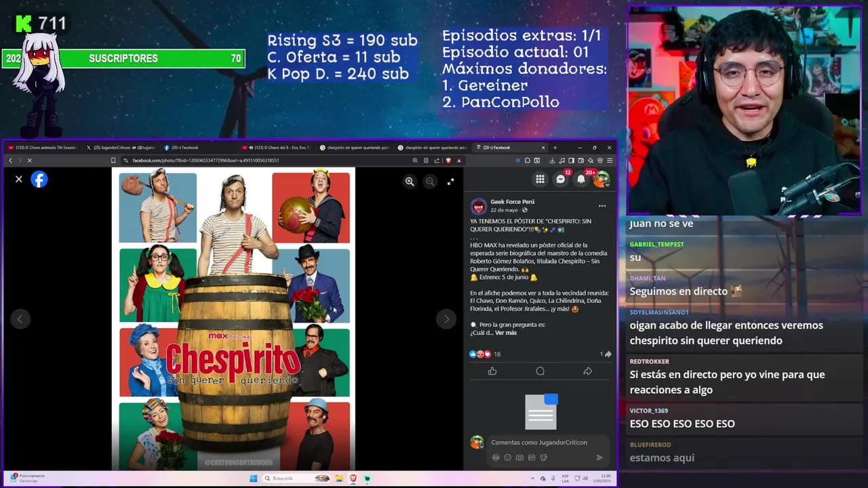Open Brave browser from taskbar

pos(353,479)
